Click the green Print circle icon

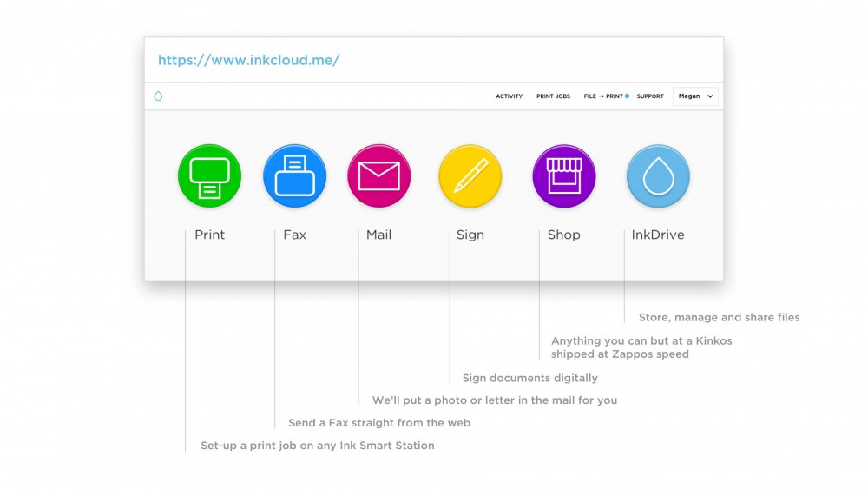[209, 176]
